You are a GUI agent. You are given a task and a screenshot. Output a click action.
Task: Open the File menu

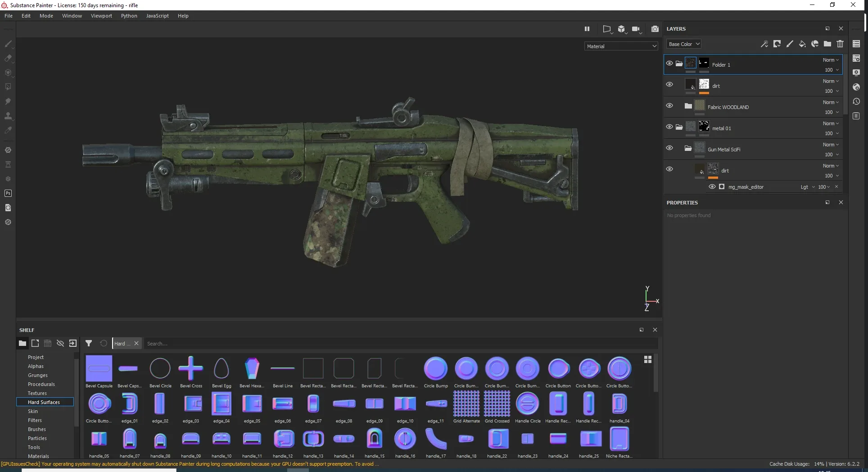coord(9,16)
